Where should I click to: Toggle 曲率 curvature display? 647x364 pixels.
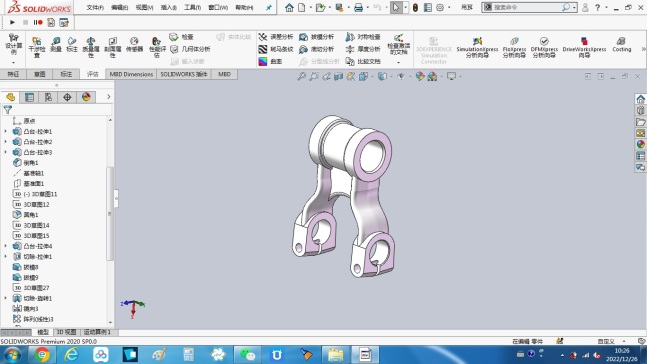(270, 61)
